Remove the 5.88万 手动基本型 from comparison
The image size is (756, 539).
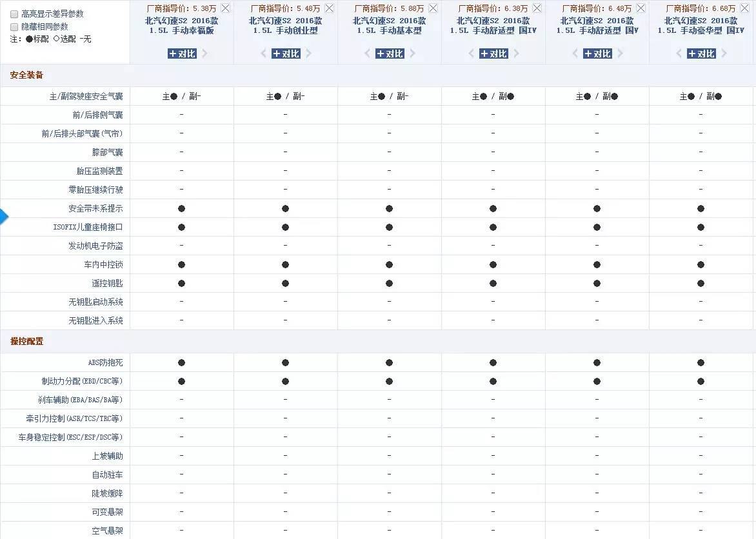(x=433, y=8)
